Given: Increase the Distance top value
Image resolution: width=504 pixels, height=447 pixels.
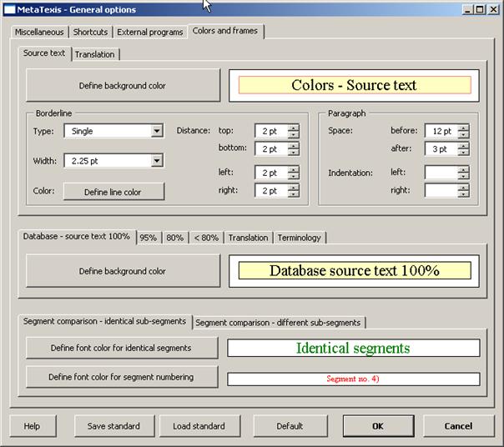Looking at the screenshot, I should click(x=294, y=128).
